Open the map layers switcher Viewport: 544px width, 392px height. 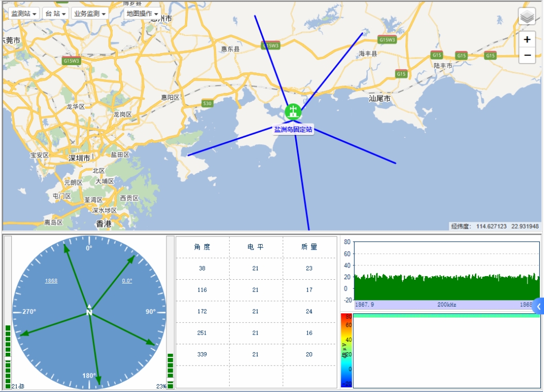coord(527,17)
